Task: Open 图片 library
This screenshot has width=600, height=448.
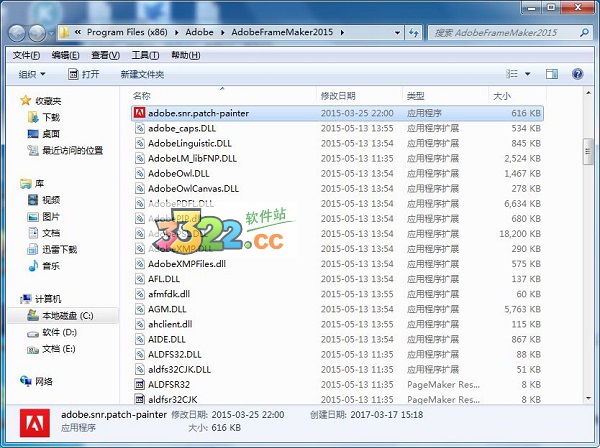Action: [x=44, y=217]
